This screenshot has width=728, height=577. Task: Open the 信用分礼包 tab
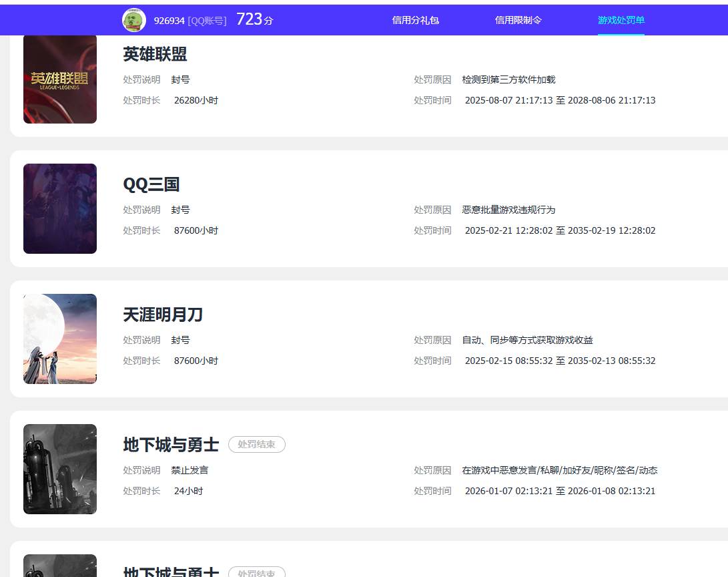pyautogui.click(x=415, y=20)
